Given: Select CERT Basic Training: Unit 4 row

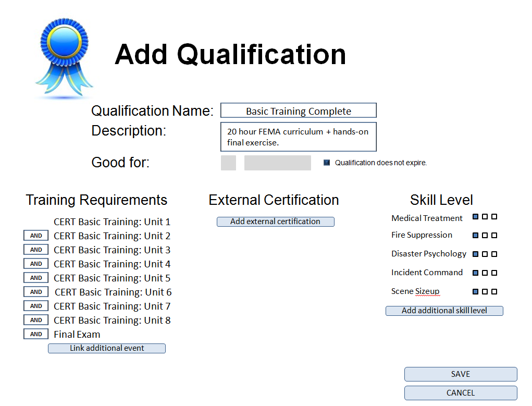Looking at the screenshot, I should point(112,264).
